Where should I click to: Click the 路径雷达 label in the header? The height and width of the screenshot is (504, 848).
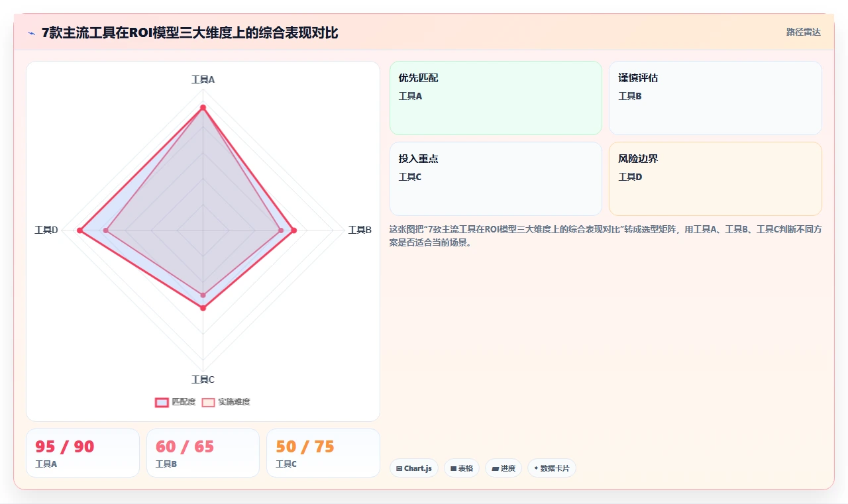coord(803,32)
